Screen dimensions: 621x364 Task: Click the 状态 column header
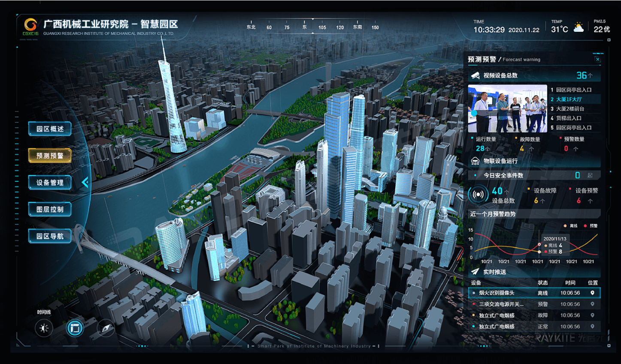click(x=542, y=283)
